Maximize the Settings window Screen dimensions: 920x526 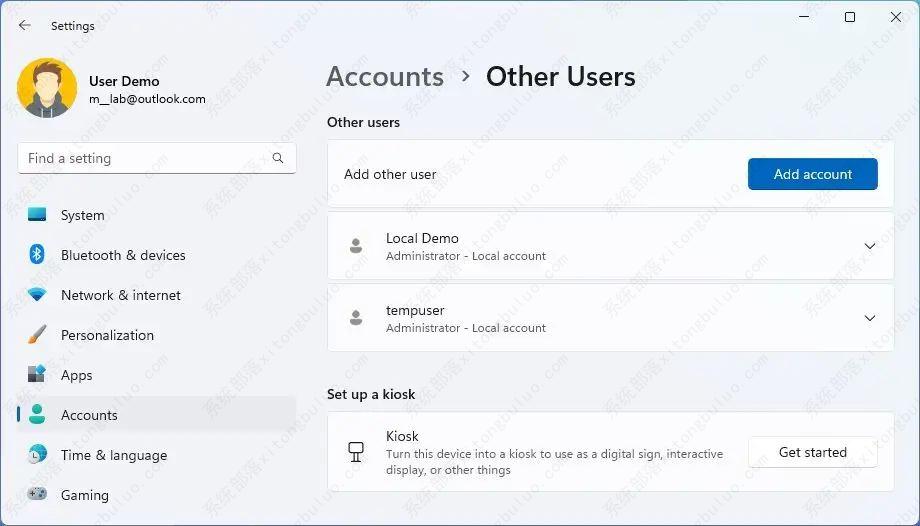point(850,17)
